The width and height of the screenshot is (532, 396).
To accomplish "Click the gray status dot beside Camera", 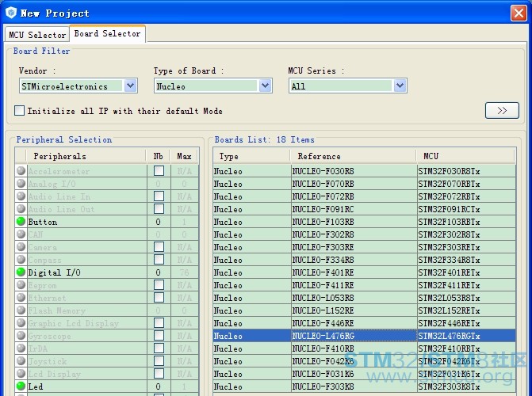I will (21, 247).
